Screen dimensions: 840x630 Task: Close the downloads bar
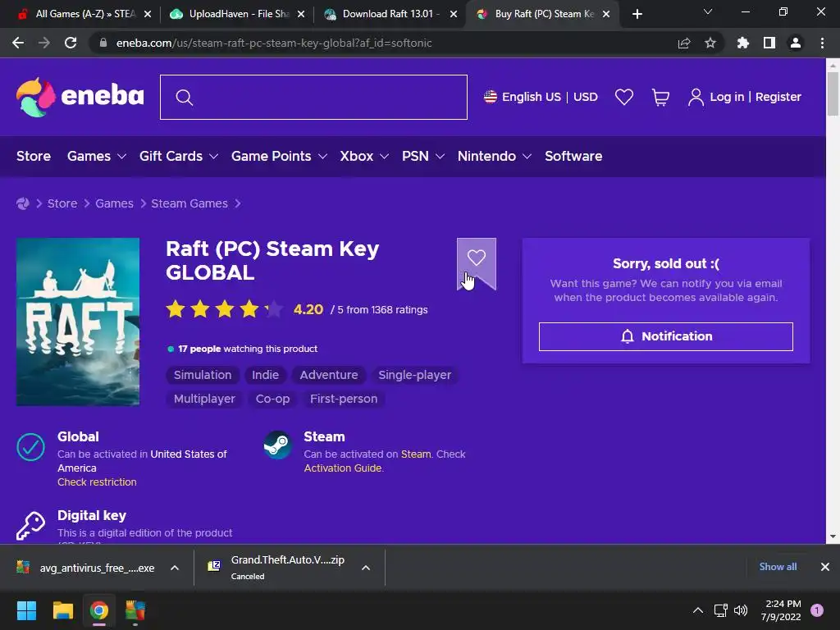pos(825,567)
